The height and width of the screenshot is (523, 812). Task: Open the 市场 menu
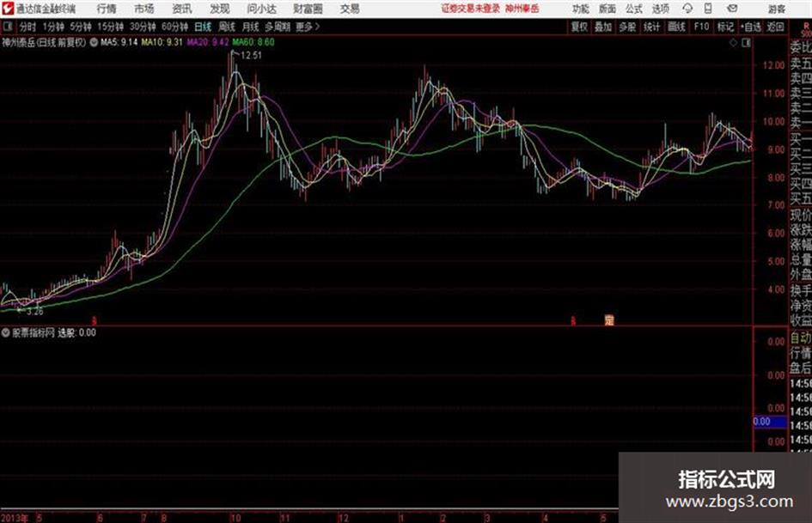click(x=144, y=9)
